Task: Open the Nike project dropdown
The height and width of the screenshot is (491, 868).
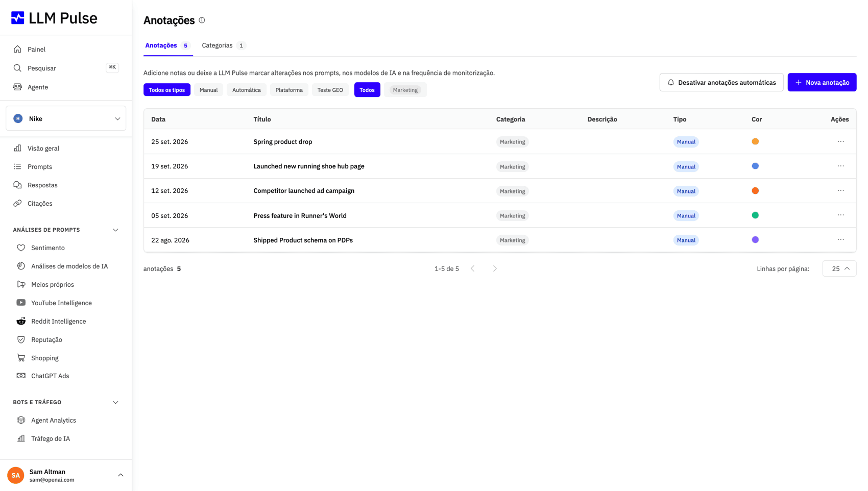Action: [66, 118]
